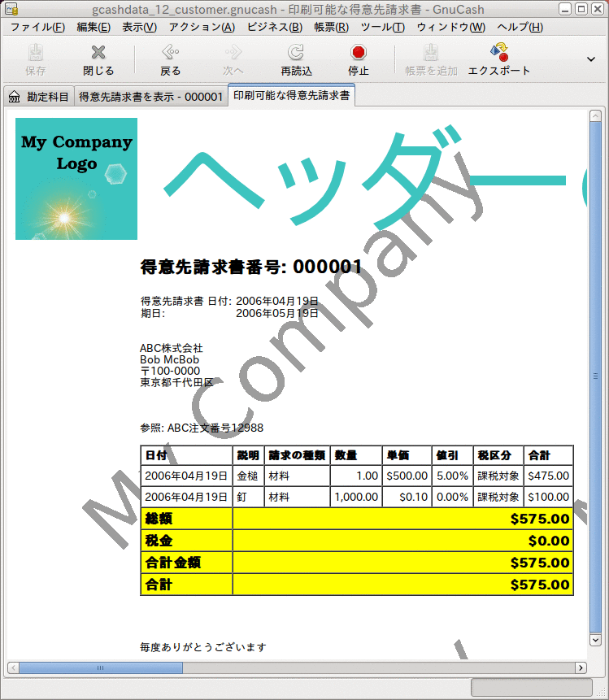Click the 保存 (Save) toolbar icon

pos(36,54)
